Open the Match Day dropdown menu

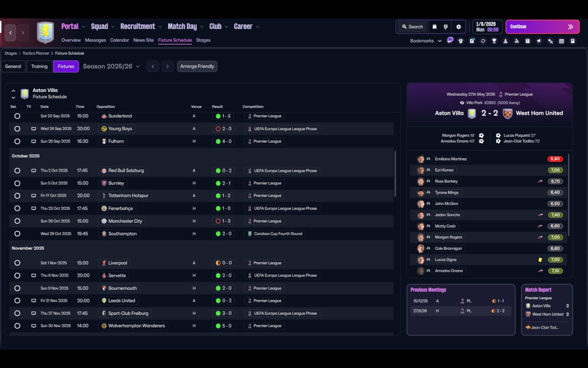[x=186, y=27]
